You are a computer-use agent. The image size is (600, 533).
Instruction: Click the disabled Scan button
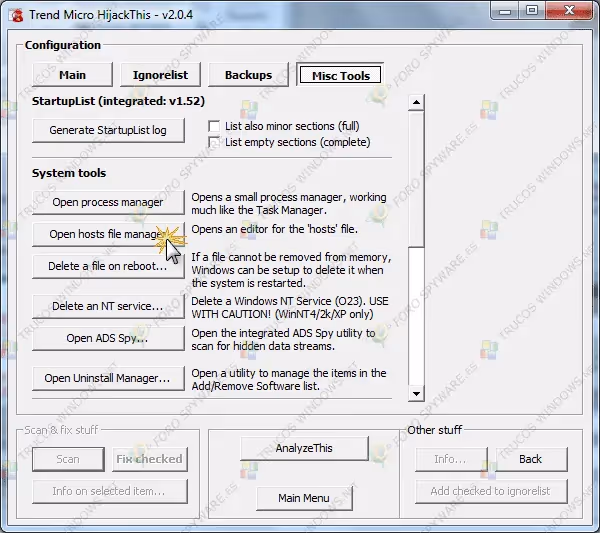pos(68,459)
